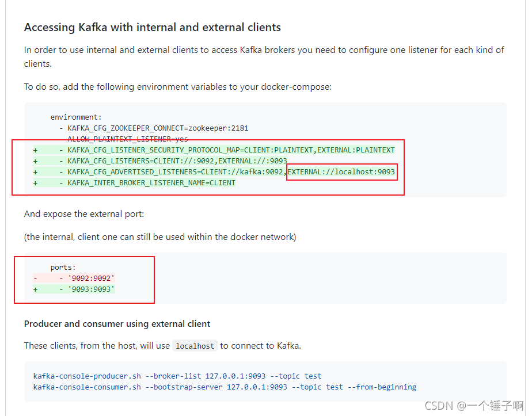The image size is (532, 416).
Task: Click the inline "localhost" code word
Action: [195, 346]
